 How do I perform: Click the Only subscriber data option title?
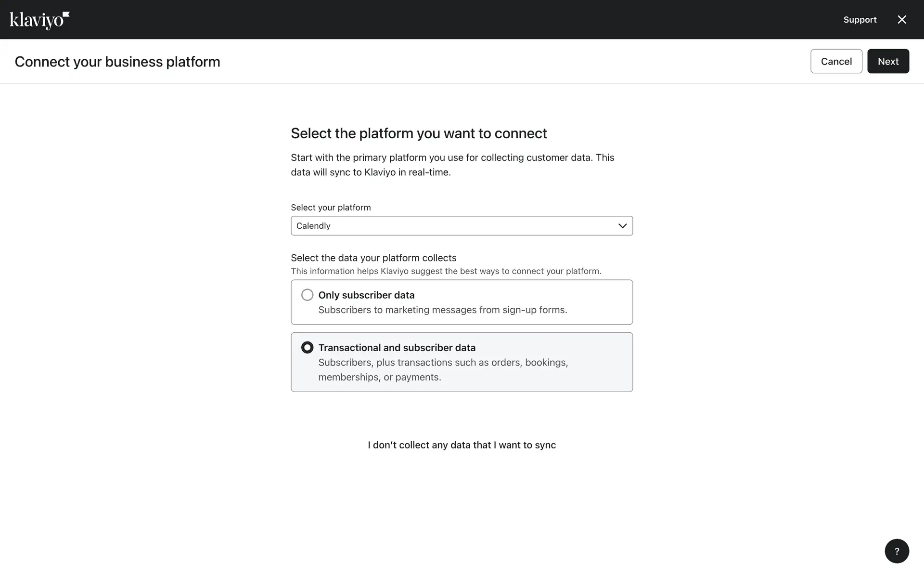coord(366,295)
